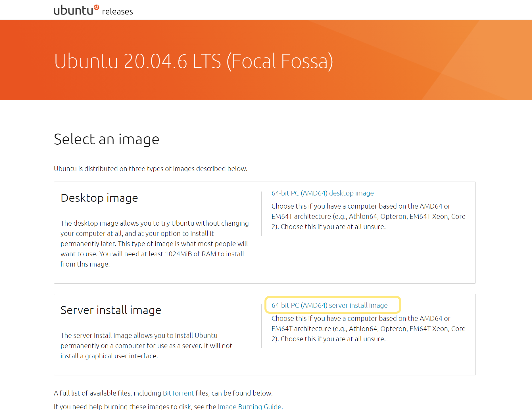Click the 'Select an image' heading
This screenshot has width=532, height=418.
(107, 139)
